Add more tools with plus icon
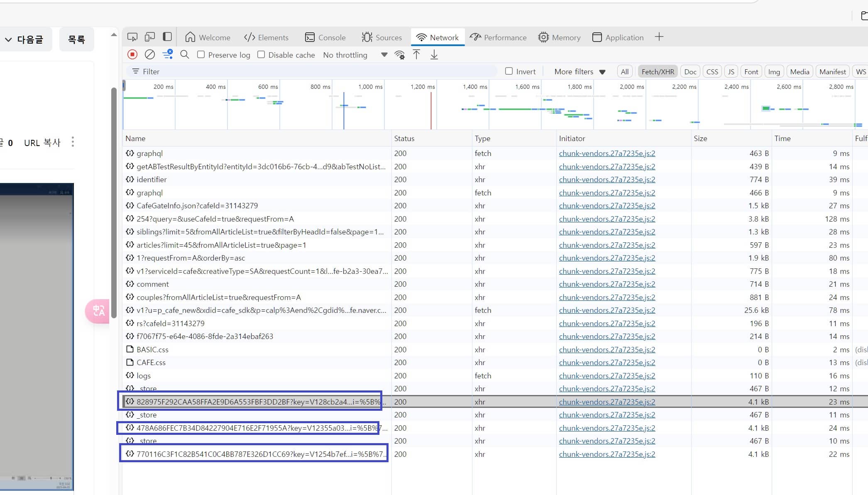 [659, 37]
